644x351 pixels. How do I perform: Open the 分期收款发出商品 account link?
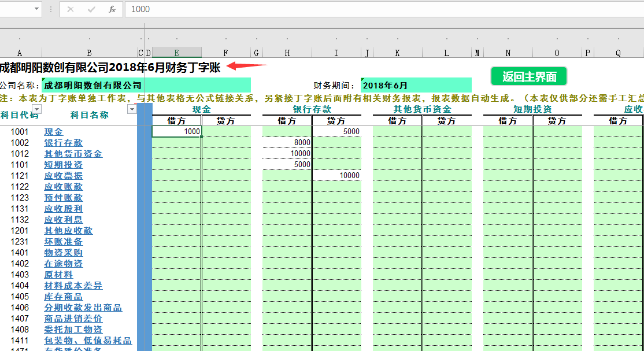click(83, 308)
